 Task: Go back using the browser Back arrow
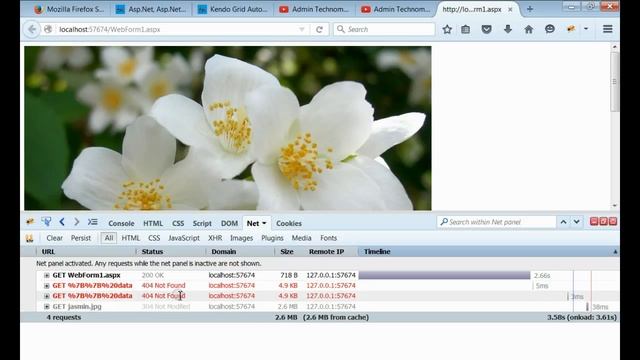(x=32, y=29)
